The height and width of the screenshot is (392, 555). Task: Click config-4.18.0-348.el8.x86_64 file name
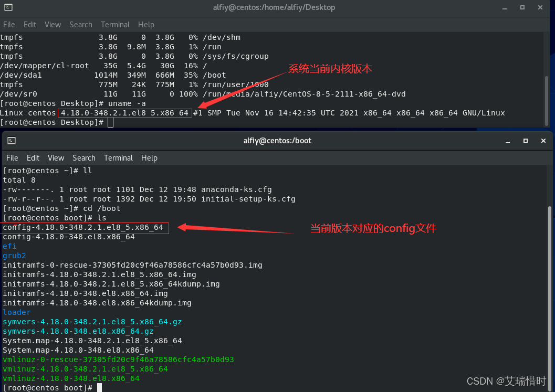pos(69,237)
